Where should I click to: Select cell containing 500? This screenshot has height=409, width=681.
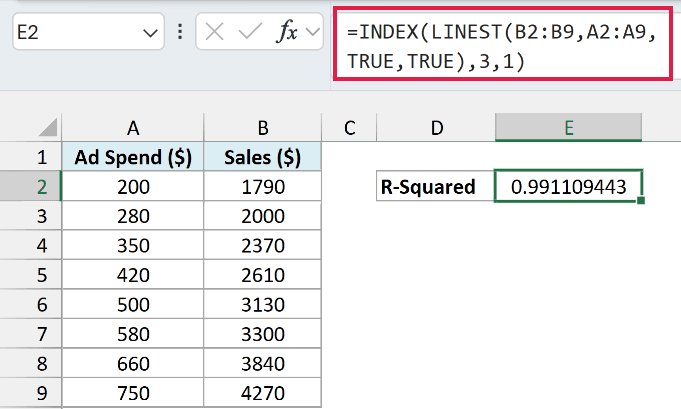[x=133, y=304]
